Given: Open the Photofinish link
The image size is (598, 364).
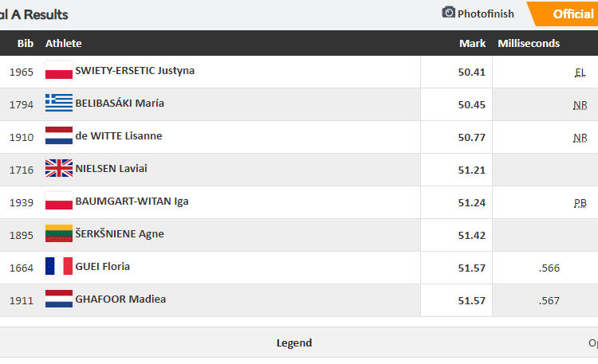Looking at the screenshot, I should click(x=486, y=14).
